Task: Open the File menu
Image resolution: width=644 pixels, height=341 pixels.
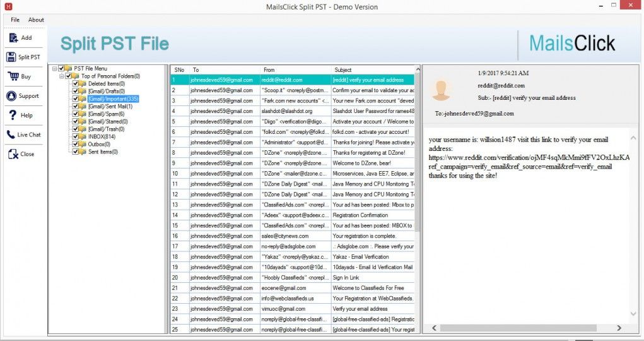Action: click(15, 20)
